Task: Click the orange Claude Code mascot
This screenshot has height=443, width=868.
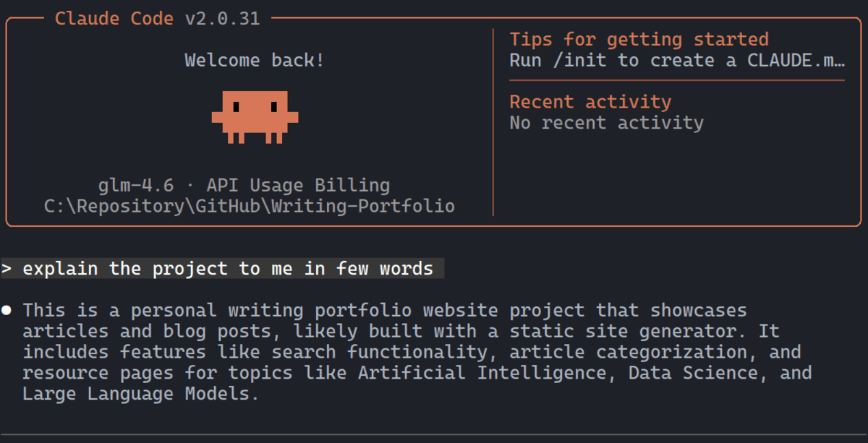Action: [255, 116]
